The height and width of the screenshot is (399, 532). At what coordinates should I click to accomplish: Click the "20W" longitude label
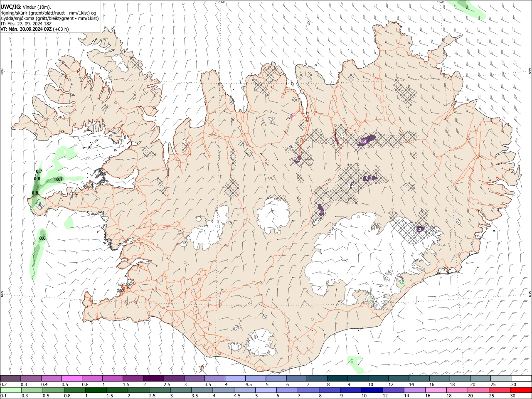pos(221,2)
